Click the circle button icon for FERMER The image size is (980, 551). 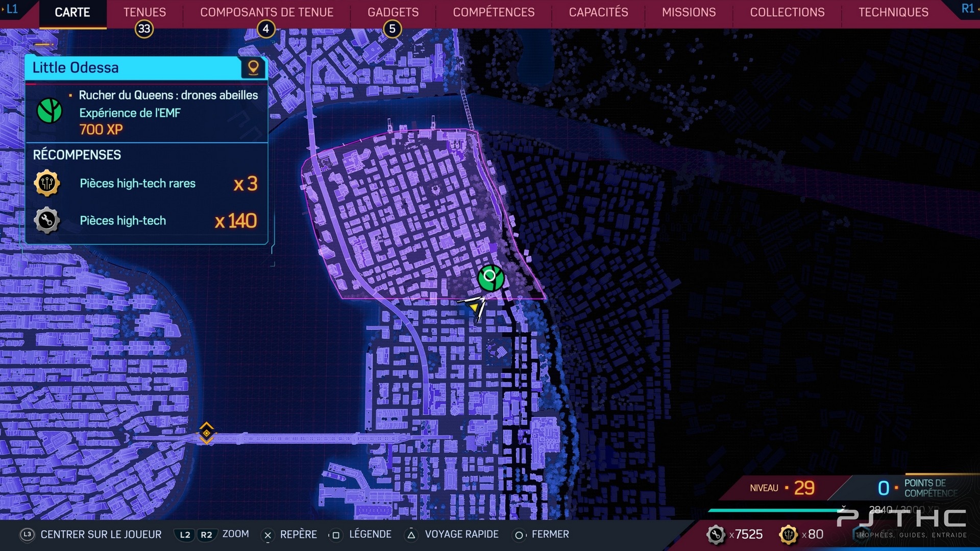tap(519, 535)
